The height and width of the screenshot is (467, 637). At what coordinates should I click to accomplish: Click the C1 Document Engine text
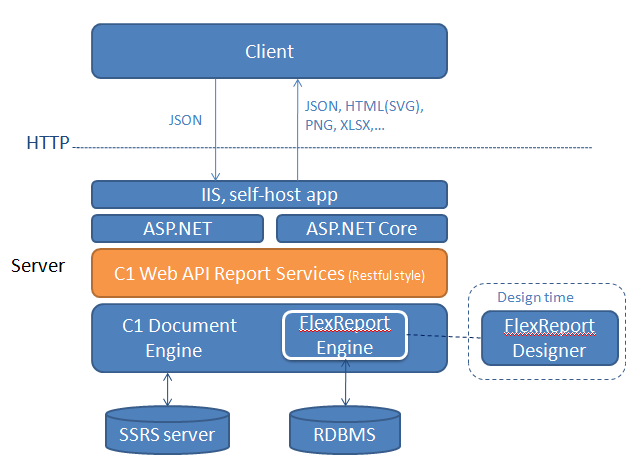click(179, 338)
